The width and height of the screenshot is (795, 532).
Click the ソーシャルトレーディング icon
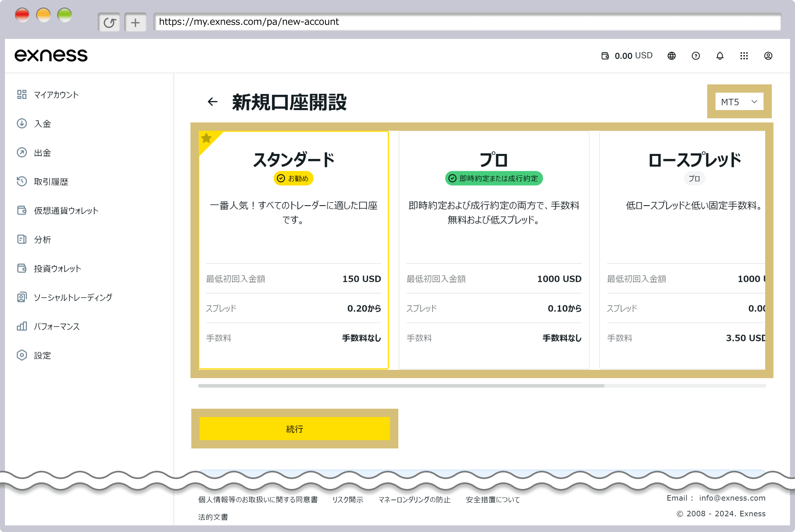(x=22, y=297)
